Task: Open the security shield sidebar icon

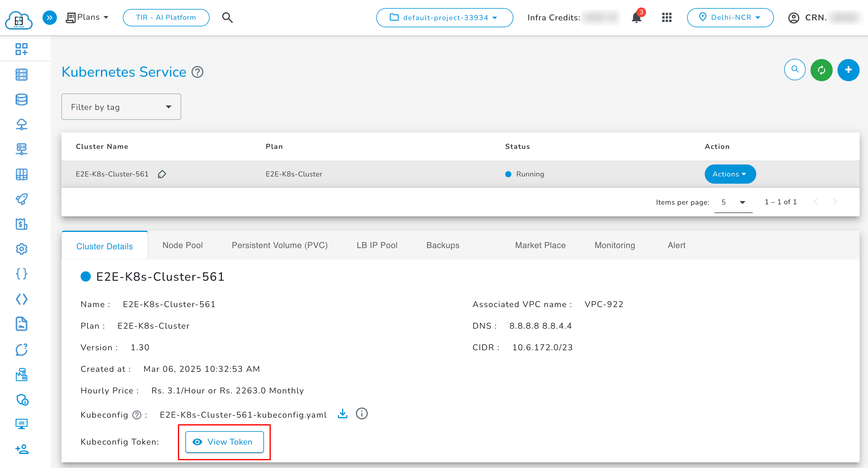Action: (22, 400)
